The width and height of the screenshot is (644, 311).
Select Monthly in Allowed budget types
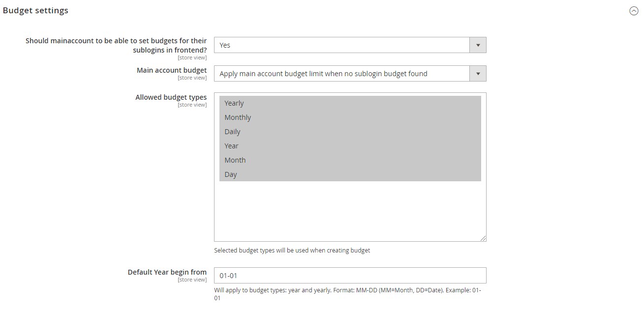pyautogui.click(x=350, y=117)
